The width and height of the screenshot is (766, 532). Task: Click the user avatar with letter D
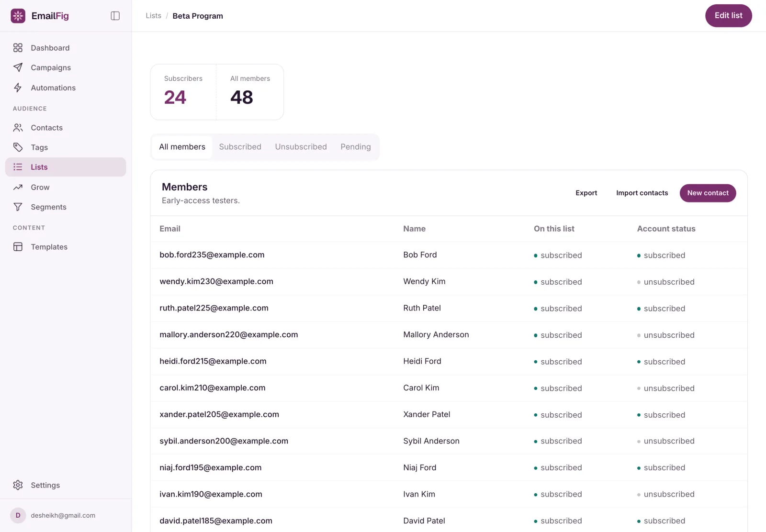click(18, 515)
